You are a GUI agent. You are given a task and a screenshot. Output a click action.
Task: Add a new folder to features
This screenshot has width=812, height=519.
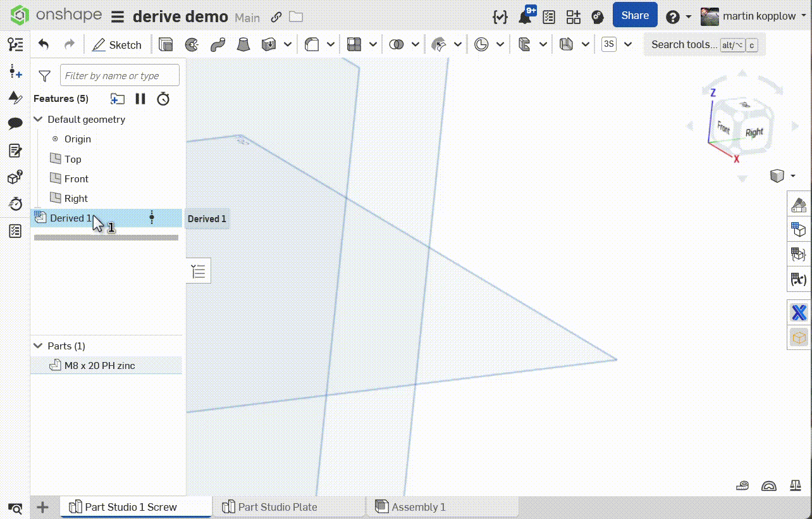pyautogui.click(x=117, y=99)
